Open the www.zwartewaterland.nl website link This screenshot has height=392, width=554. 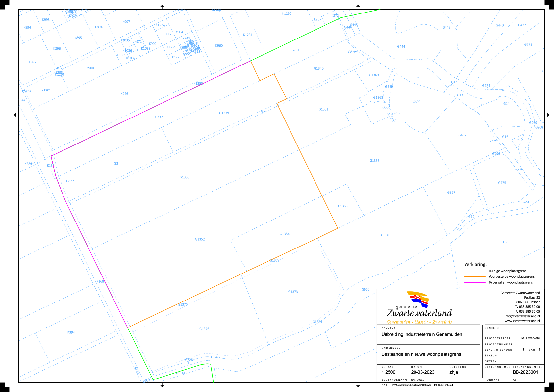click(x=522, y=321)
